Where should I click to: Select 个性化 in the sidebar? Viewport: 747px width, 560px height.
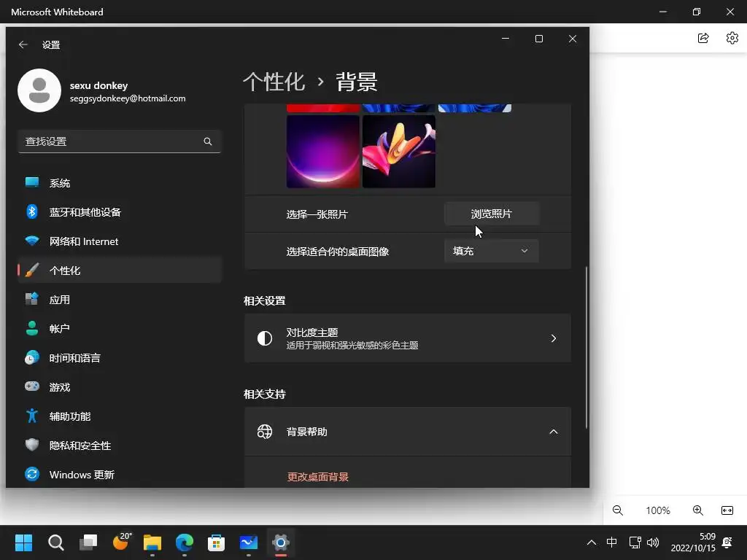coord(119,271)
